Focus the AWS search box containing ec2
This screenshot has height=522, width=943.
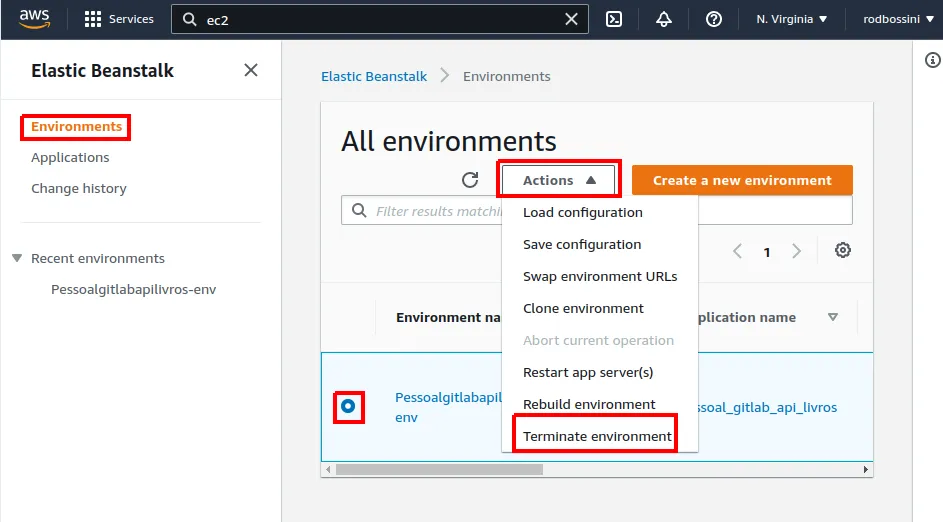[x=379, y=19]
